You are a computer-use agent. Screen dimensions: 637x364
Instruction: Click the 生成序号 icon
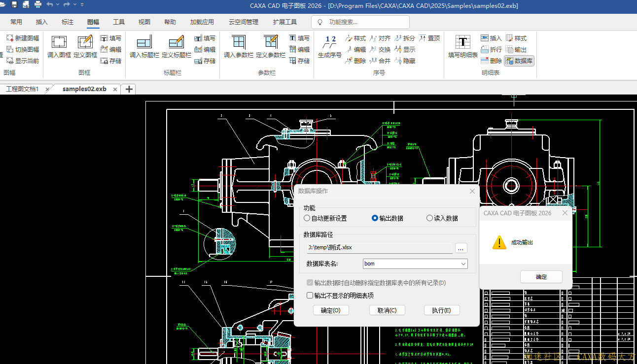[329, 47]
